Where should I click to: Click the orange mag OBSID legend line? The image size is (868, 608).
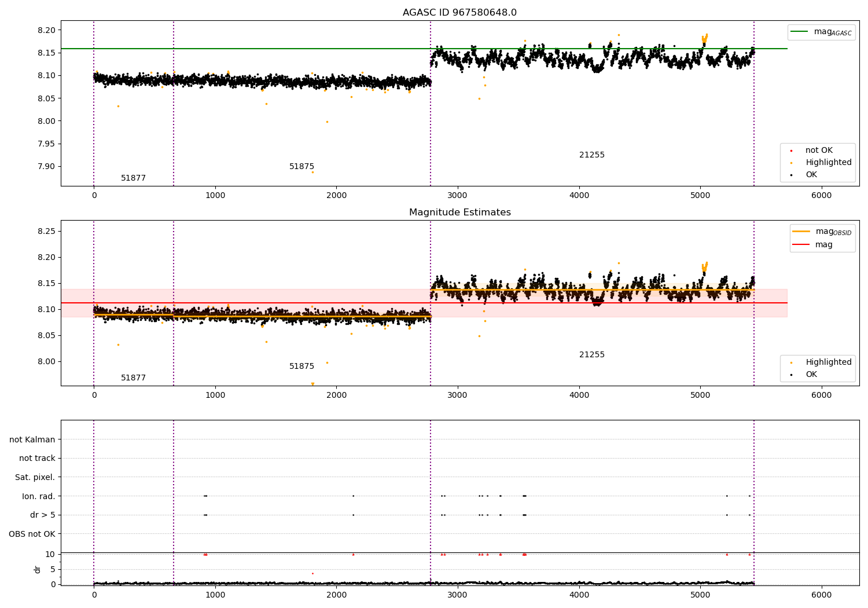[801, 231]
